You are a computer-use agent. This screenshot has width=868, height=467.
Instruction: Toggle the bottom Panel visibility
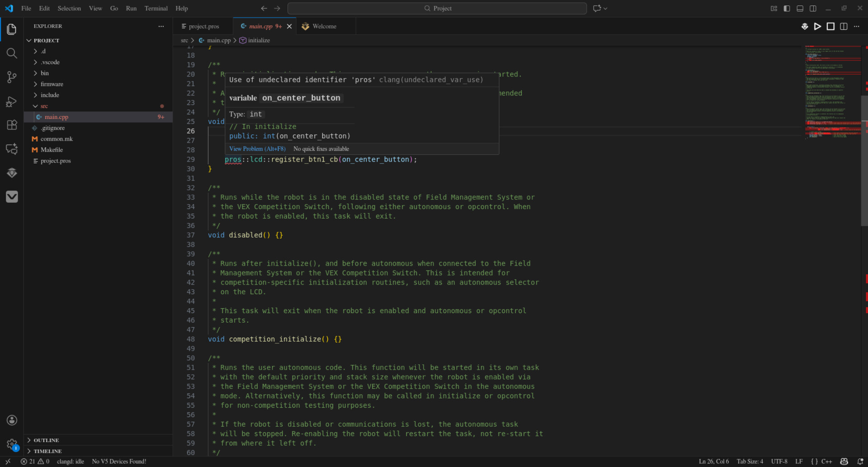point(800,8)
